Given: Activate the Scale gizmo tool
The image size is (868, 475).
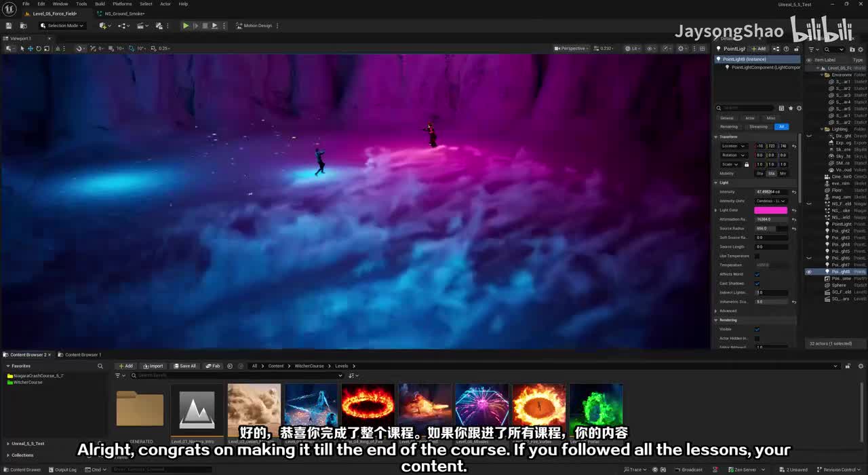Looking at the screenshot, I should (45, 48).
